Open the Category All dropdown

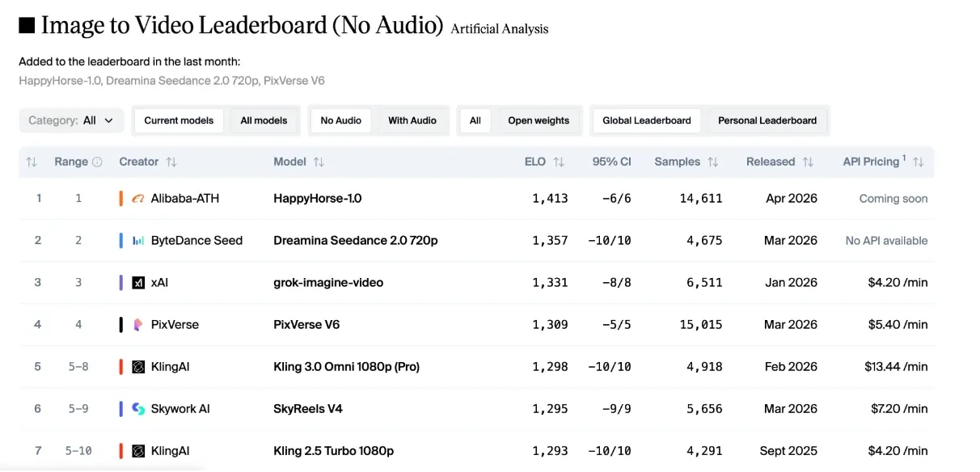71,120
